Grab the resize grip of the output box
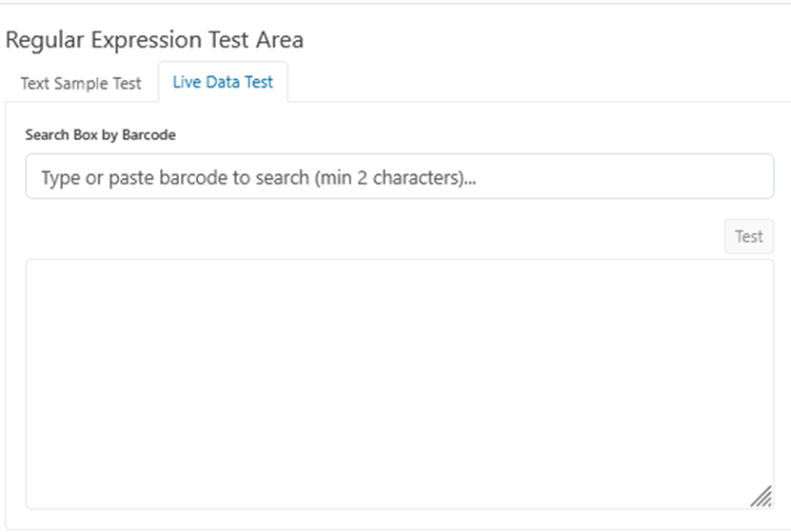 761,496
